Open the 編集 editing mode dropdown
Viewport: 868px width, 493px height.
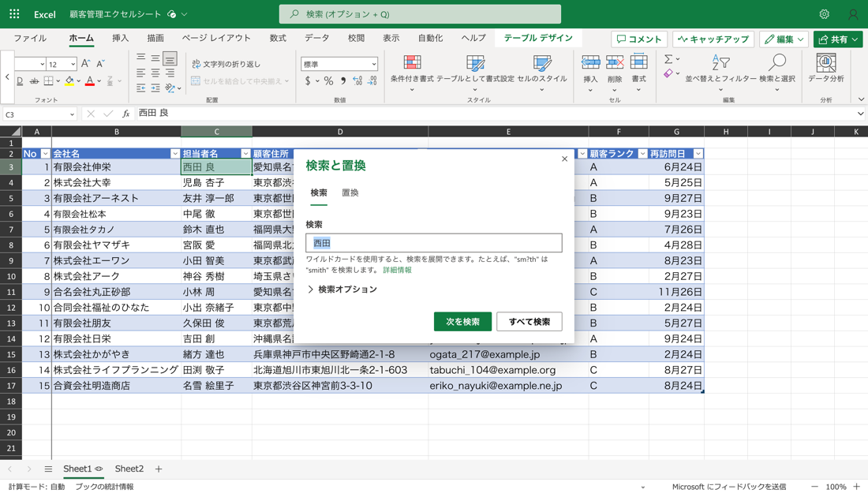[784, 39]
